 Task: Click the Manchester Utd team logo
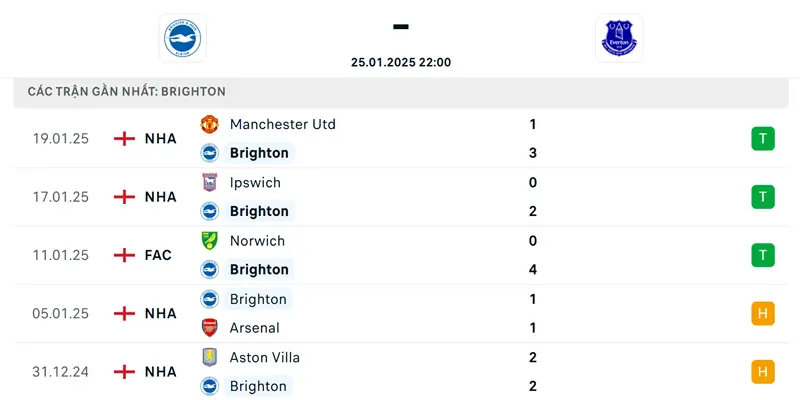(x=210, y=124)
